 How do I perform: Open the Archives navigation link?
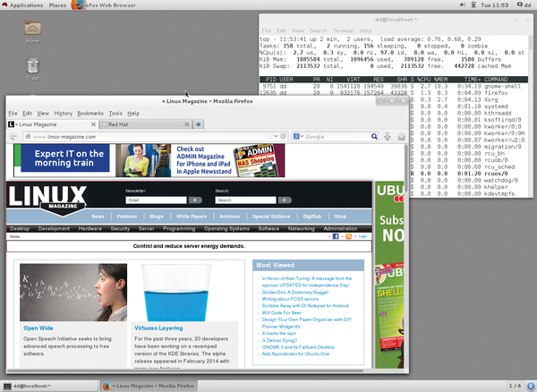[229, 217]
